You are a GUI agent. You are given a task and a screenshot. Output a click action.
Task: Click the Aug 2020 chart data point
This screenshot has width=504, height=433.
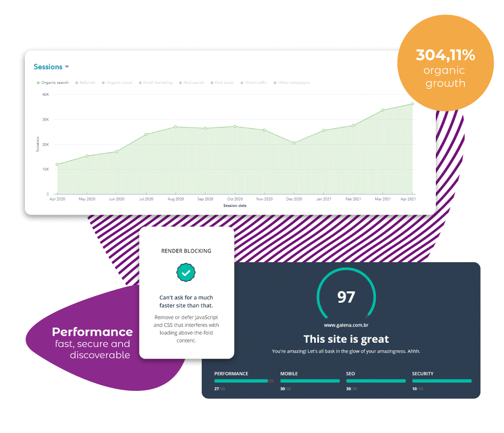pos(175,127)
